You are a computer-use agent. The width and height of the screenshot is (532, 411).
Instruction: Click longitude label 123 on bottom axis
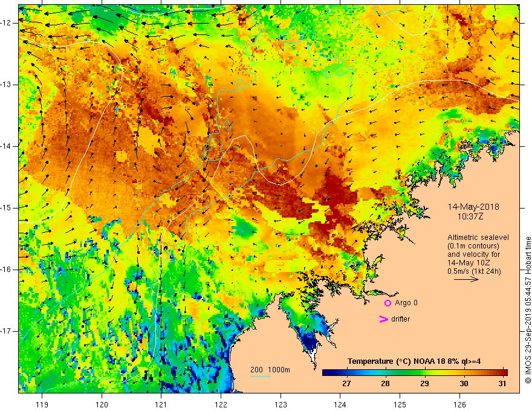coord(281,405)
